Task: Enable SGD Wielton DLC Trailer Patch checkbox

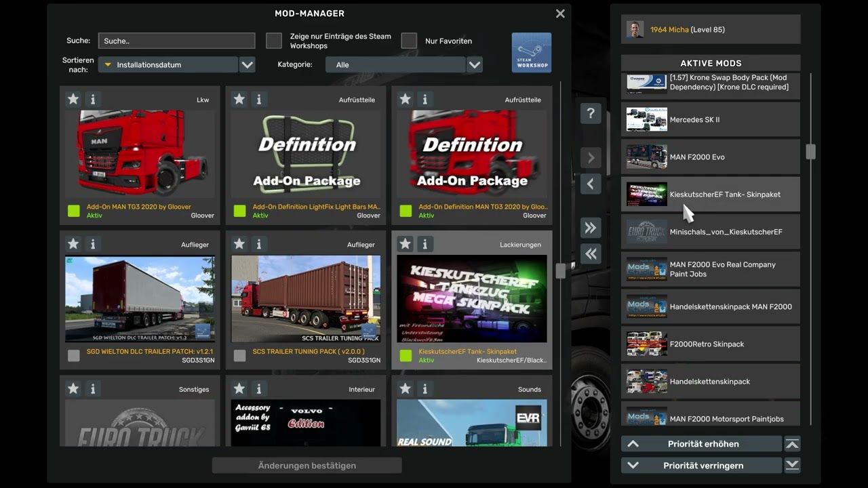Action: click(74, 355)
